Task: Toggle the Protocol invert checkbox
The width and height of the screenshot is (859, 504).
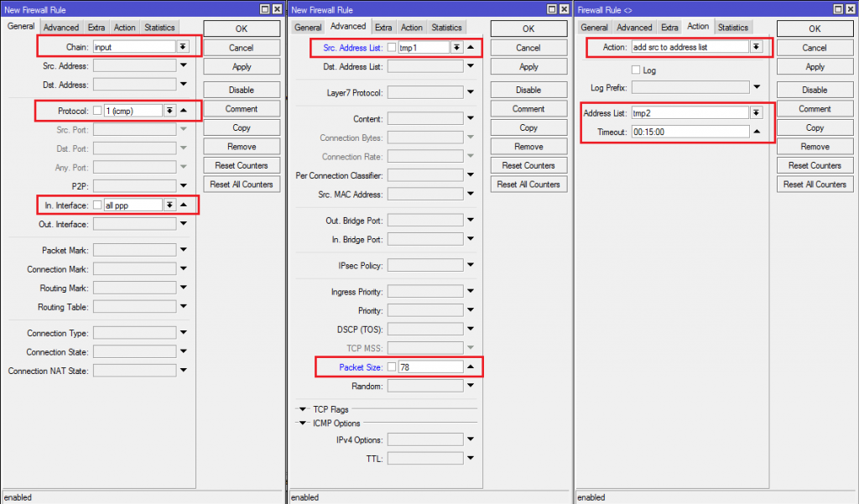Action: (x=97, y=111)
